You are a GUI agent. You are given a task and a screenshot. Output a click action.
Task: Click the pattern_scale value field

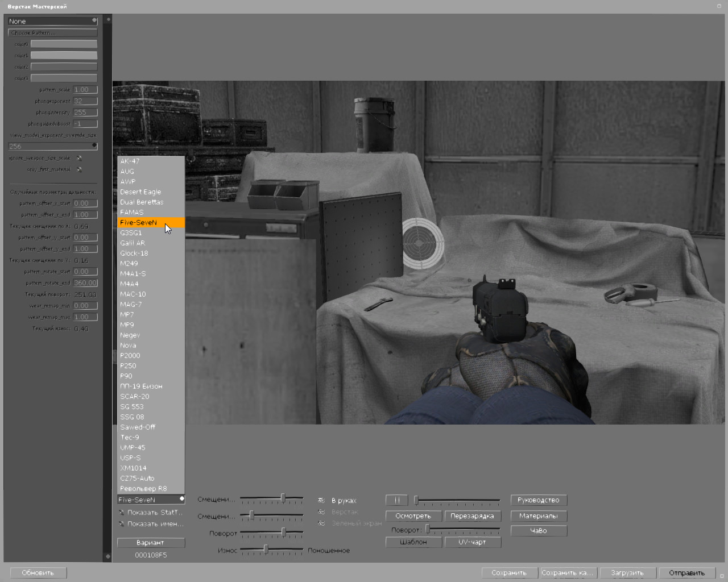[x=85, y=89]
